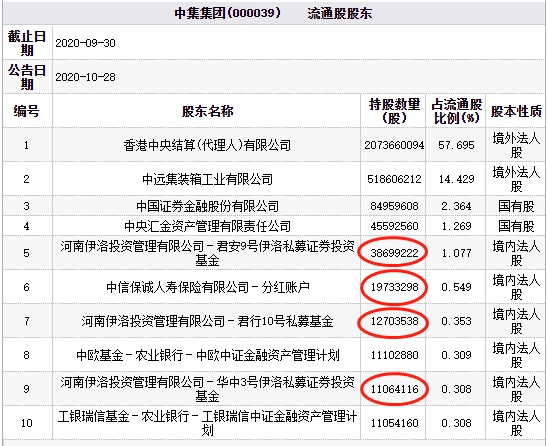Select shareholder 中欧基金-农业银行 plan
The height and width of the screenshot is (446, 548).
coord(208,355)
